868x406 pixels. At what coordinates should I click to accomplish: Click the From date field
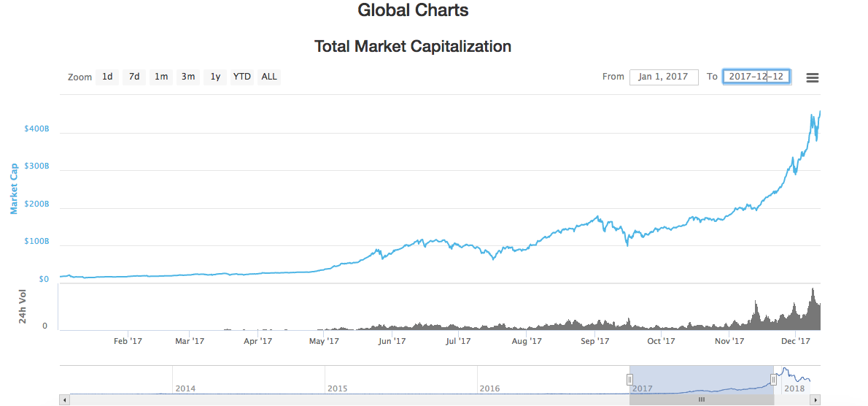(x=664, y=77)
